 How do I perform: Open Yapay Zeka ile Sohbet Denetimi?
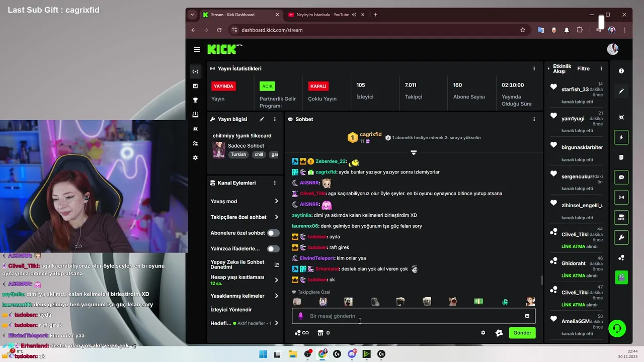(245, 264)
